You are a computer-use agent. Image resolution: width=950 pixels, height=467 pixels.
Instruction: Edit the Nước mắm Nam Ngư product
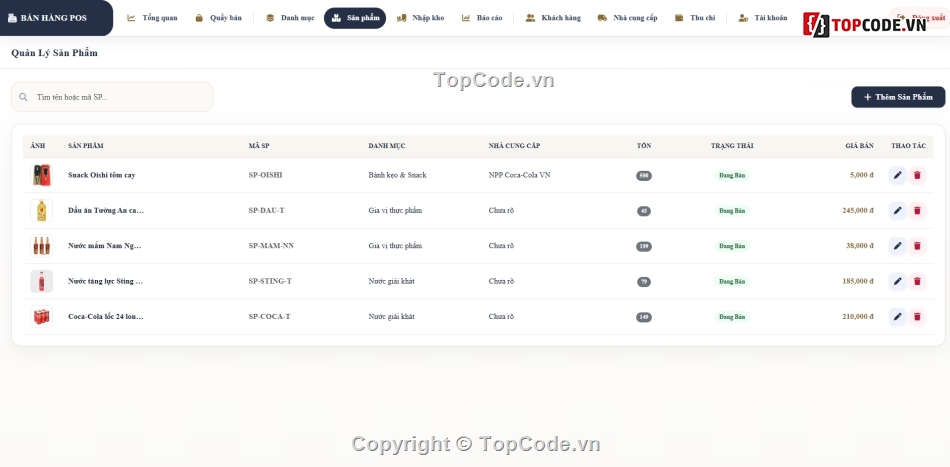[x=897, y=246]
